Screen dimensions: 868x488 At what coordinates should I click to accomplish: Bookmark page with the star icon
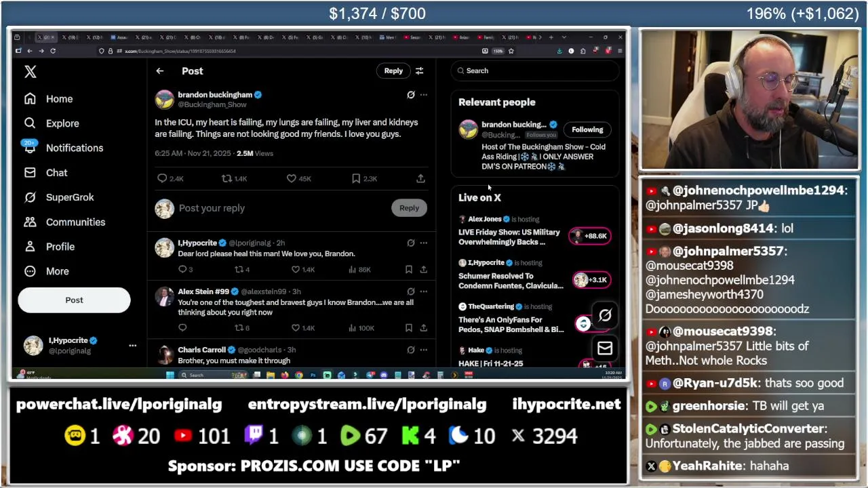[511, 51]
